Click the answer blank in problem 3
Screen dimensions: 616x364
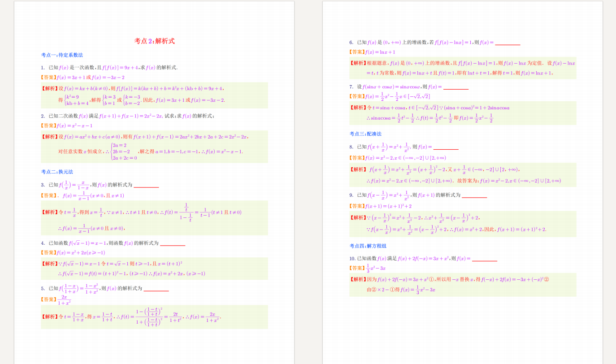[x=146, y=186]
